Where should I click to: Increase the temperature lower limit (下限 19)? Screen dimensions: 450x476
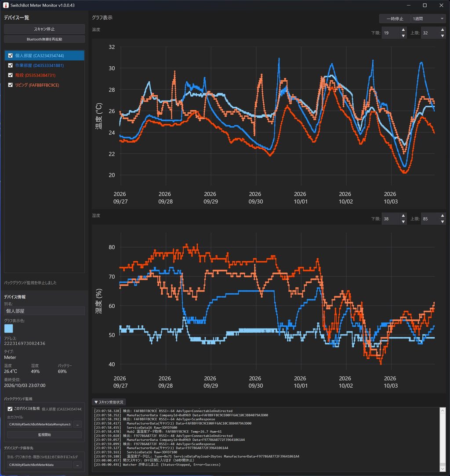click(403, 30)
